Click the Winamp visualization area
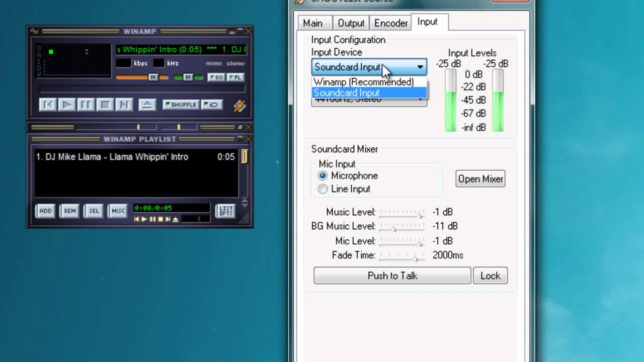This screenshot has height=362, width=644. click(x=73, y=60)
